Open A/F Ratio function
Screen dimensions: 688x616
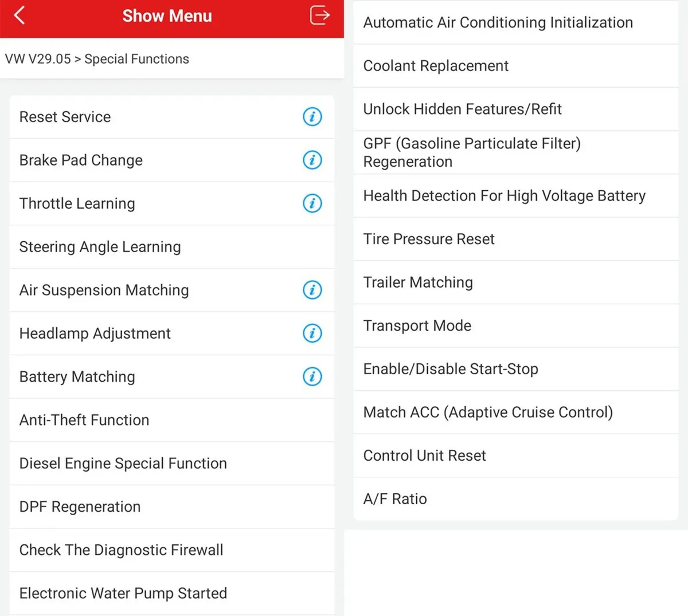point(395,499)
